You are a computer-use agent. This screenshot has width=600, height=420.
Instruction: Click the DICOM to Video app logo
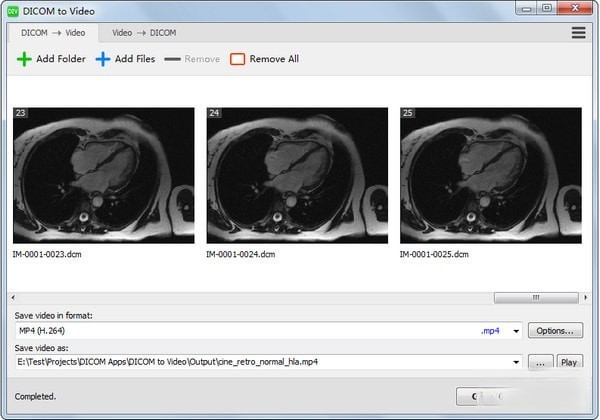13,11
